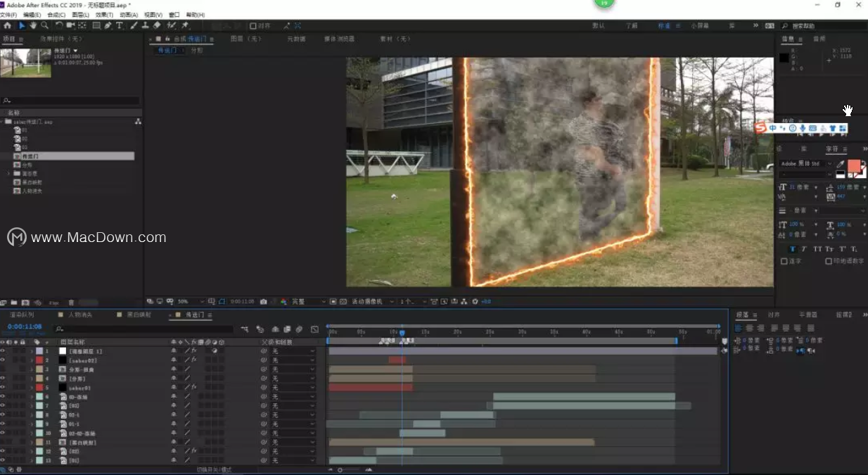Enable the 连字 ligatures checkbox

784,261
